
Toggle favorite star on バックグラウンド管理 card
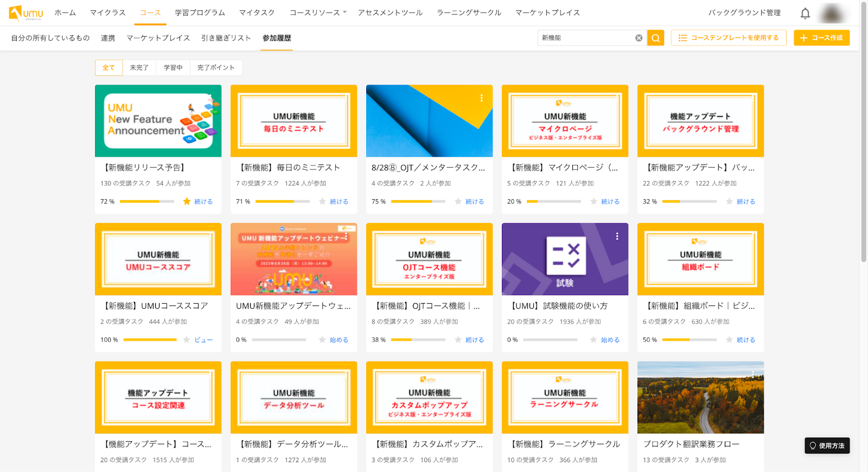(729, 201)
